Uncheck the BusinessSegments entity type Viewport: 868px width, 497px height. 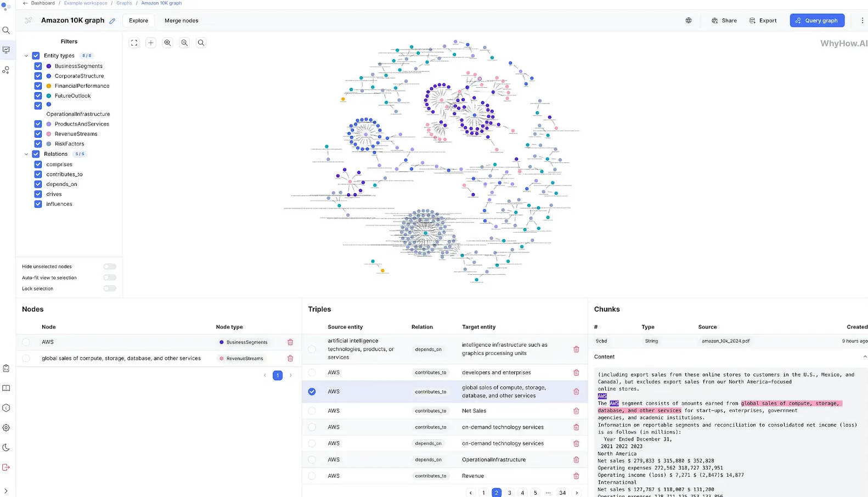coord(38,66)
